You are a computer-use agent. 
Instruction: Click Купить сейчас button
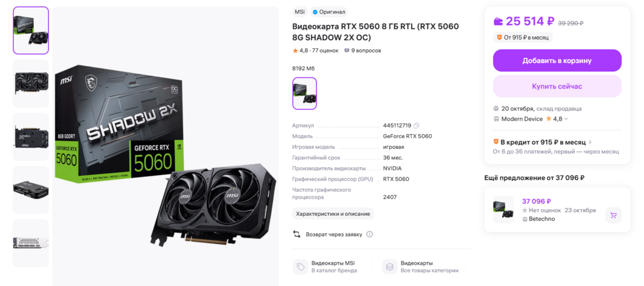pos(557,86)
